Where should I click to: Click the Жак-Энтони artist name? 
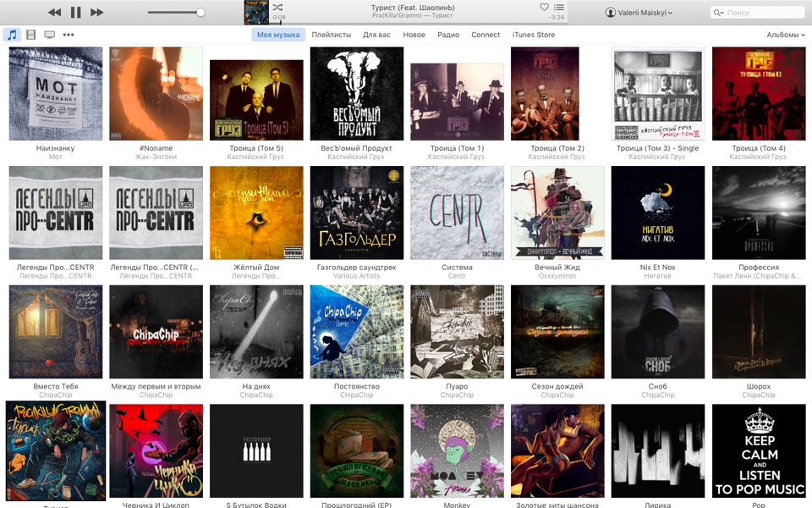pyautogui.click(x=156, y=157)
